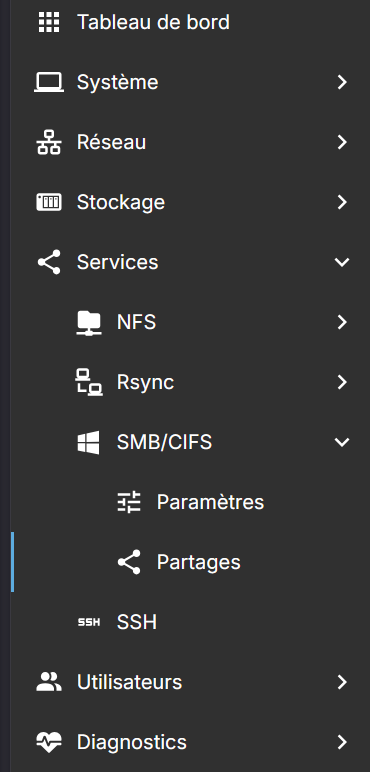Expand the Diagnostics menu chevron

[342, 742]
